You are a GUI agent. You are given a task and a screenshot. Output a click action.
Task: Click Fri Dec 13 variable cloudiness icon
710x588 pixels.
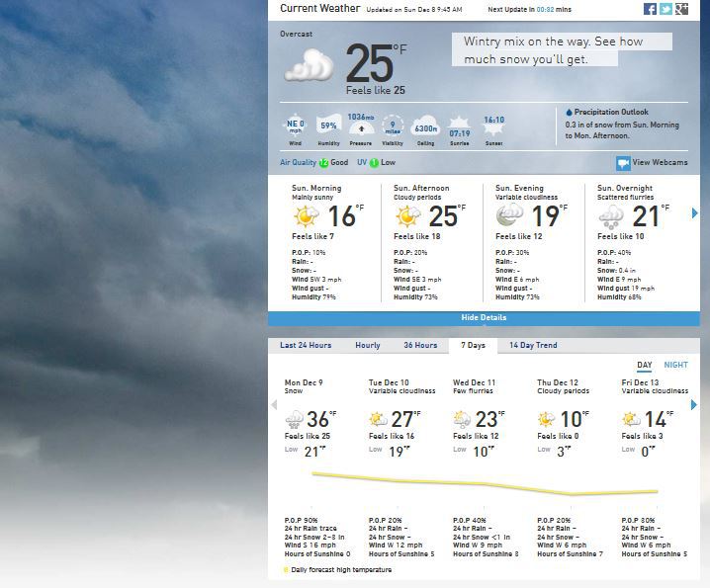pyautogui.click(x=631, y=420)
